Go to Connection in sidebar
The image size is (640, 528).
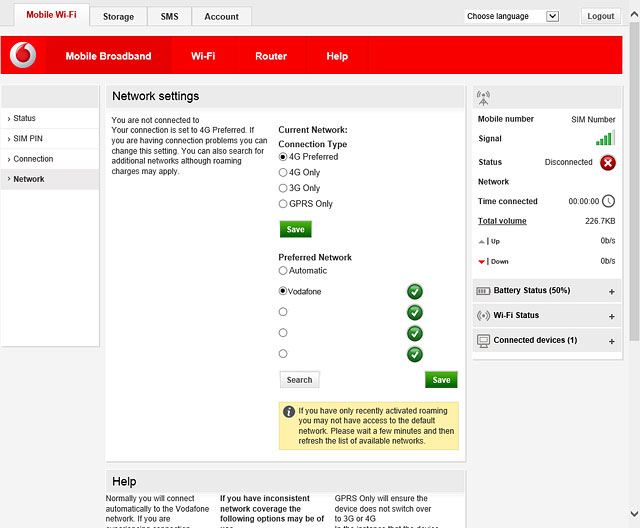pos(50,159)
